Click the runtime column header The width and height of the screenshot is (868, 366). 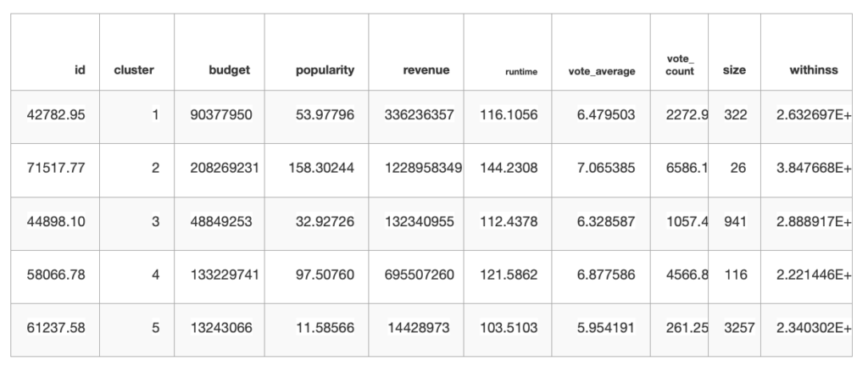[x=521, y=72]
